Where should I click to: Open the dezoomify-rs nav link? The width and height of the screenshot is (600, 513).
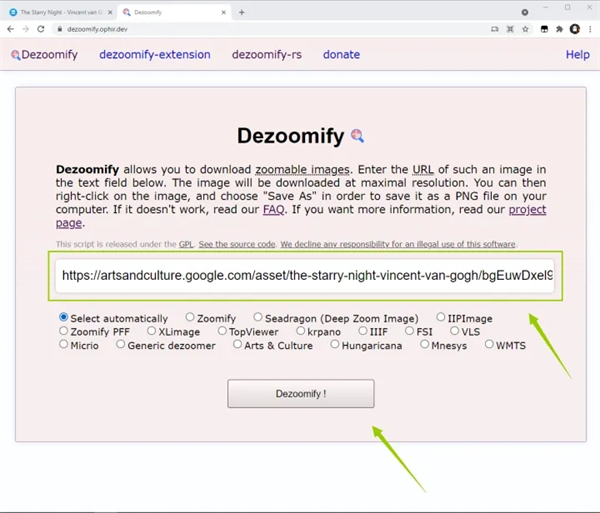tap(267, 55)
